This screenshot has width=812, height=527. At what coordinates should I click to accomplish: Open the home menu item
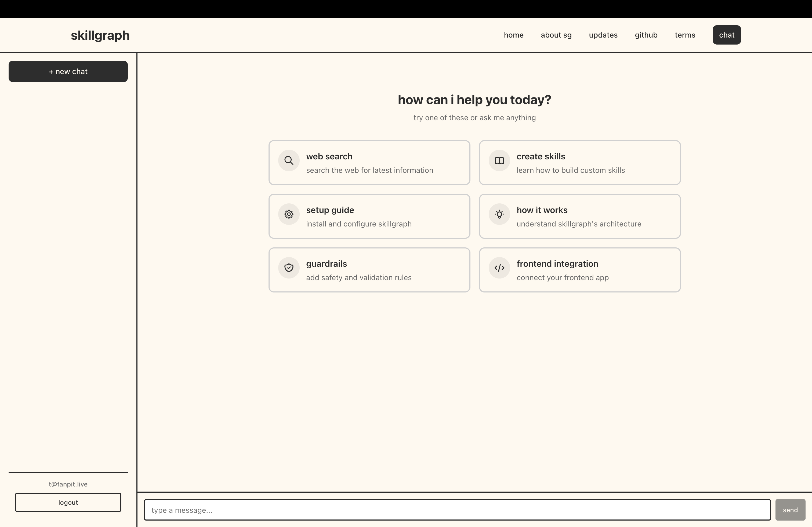click(513, 35)
